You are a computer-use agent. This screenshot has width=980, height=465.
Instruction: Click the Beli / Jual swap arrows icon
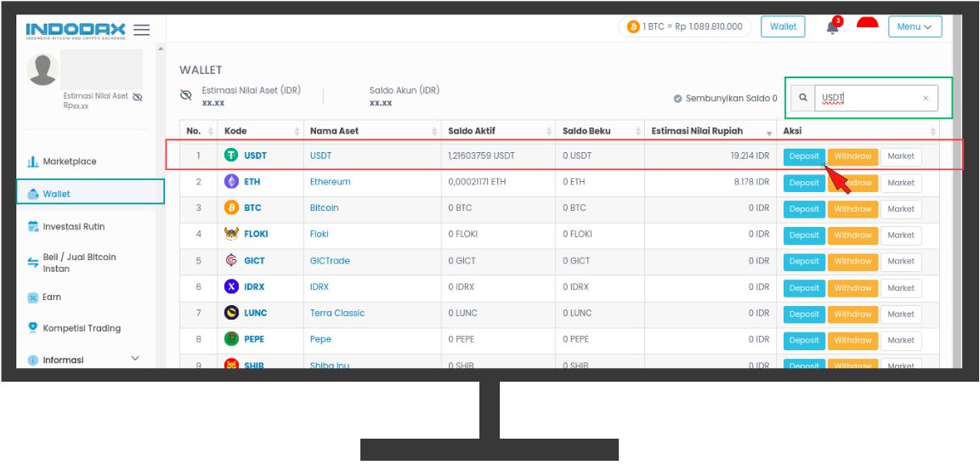point(33,263)
